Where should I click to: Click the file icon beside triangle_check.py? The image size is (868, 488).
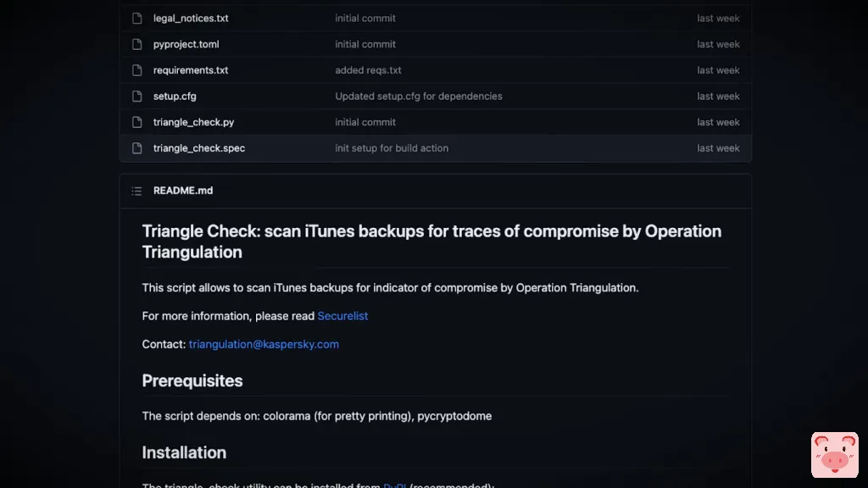tap(136, 122)
